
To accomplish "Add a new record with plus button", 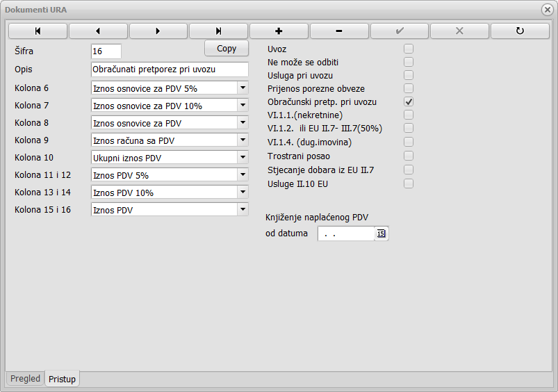I will [279, 31].
